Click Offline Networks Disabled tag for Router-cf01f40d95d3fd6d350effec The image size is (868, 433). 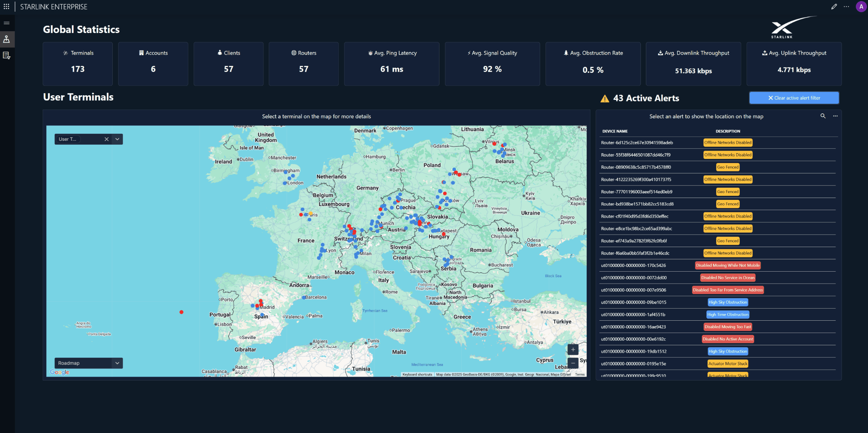(728, 216)
